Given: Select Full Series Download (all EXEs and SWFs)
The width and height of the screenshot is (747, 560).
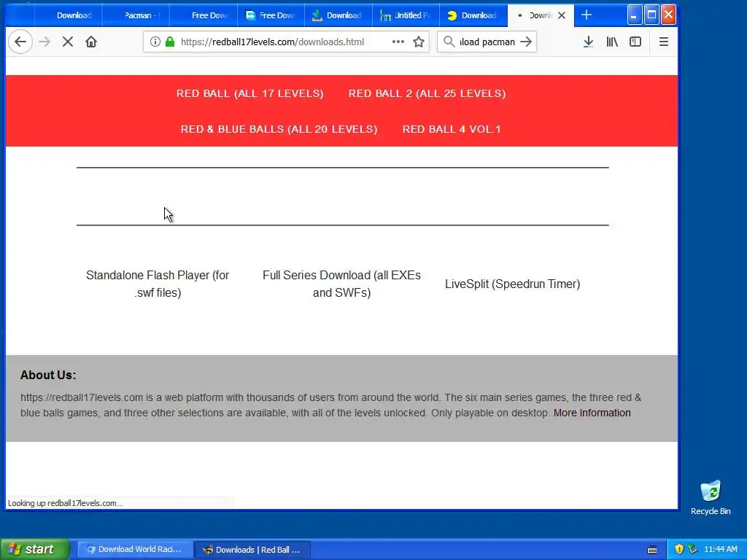Looking at the screenshot, I should coord(341,284).
